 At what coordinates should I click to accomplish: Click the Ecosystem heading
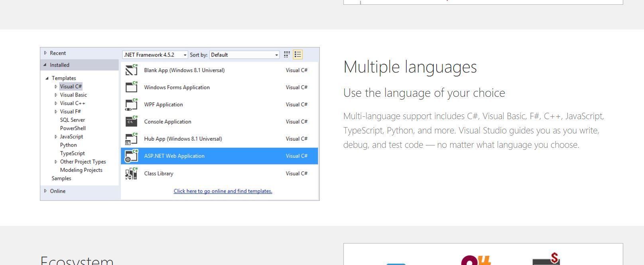click(x=77, y=260)
